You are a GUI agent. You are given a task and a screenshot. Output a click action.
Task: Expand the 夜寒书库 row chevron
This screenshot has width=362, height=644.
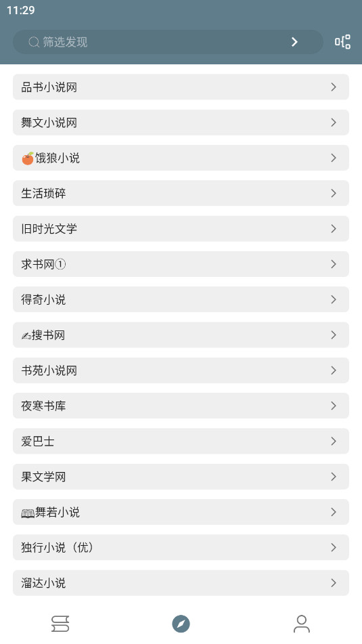click(334, 406)
